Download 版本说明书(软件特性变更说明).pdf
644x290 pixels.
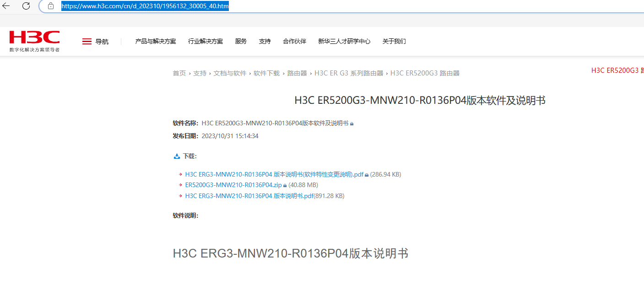(x=274, y=174)
